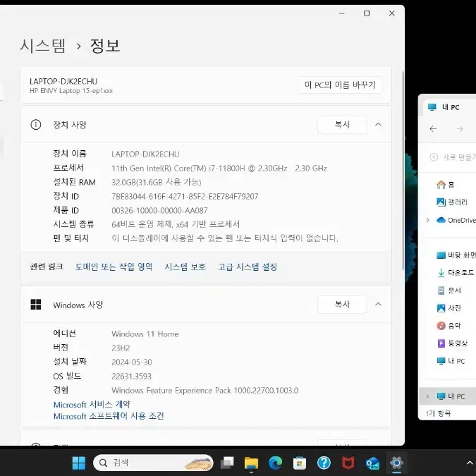Open Microsoft 소프트웨어 사용 조건 link
This screenshot has height=476, width=476.
point(109,416)
